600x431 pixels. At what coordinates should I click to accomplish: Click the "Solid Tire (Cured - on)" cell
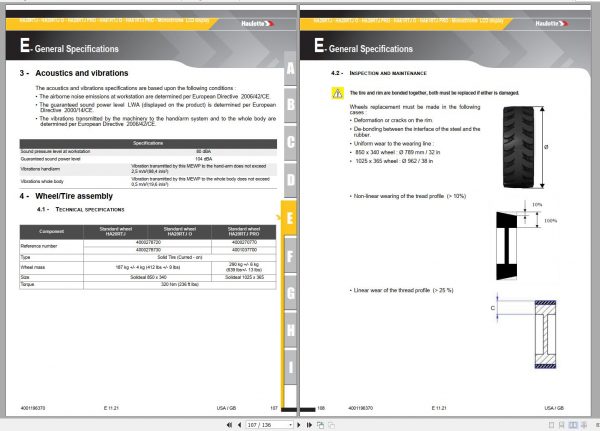(179, 257)
